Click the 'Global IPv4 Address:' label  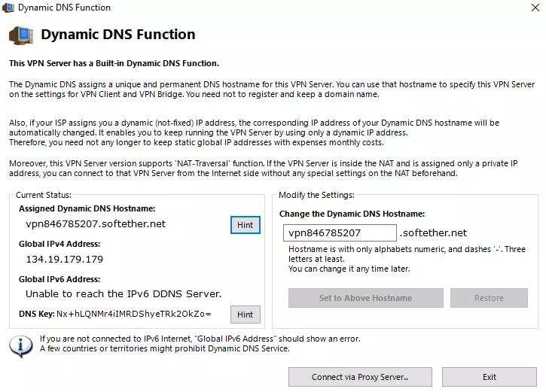[59, 244]
